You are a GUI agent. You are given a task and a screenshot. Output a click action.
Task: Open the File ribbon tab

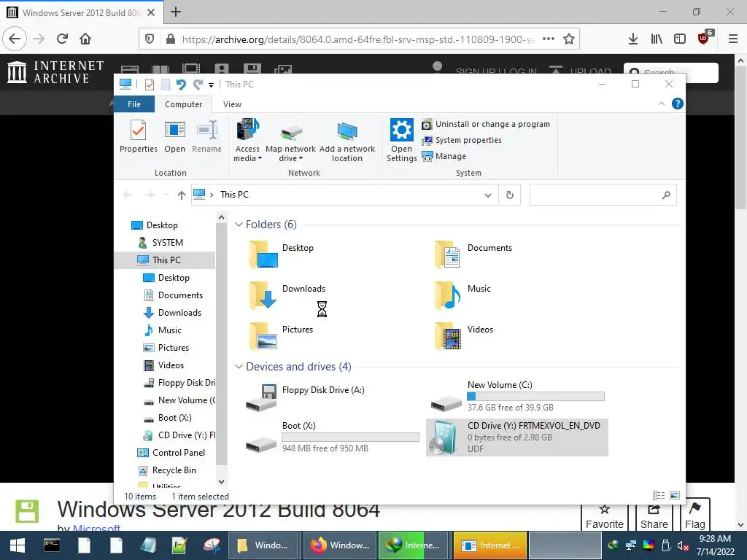134,104
